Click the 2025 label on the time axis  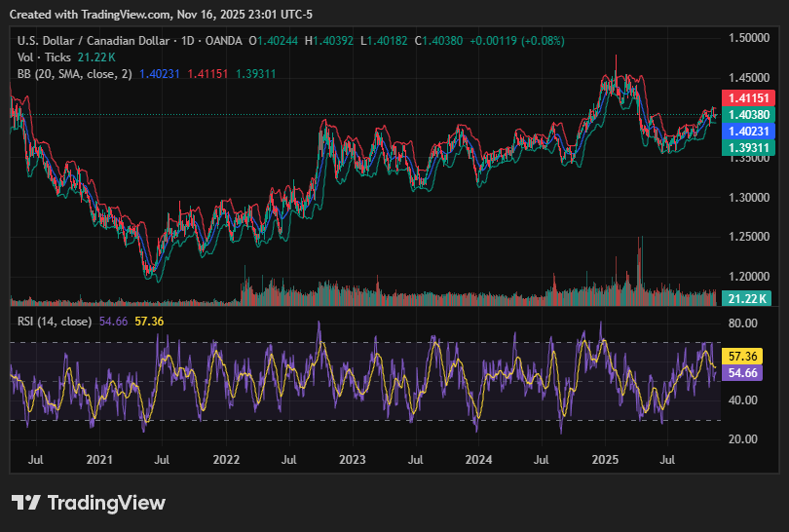[606, 458]
